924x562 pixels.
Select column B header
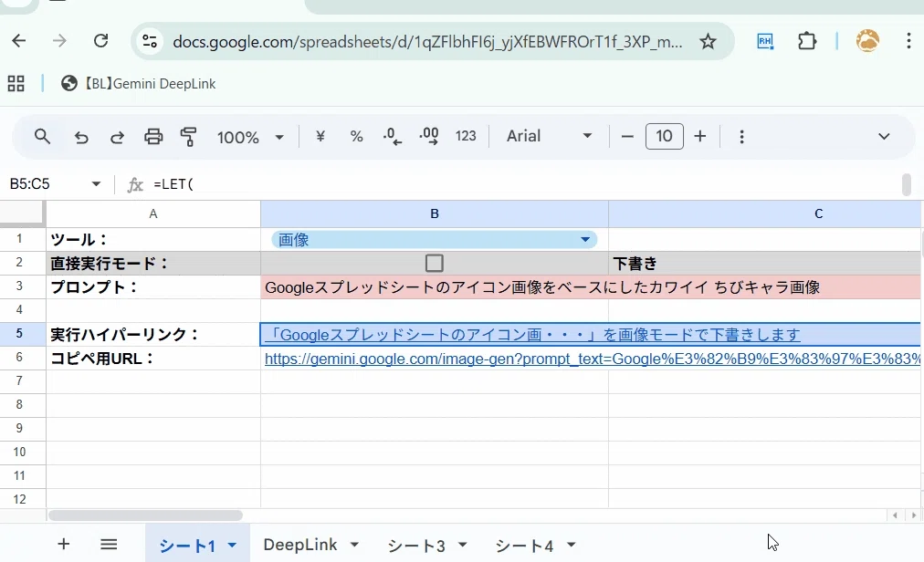pyautogui.click(x=435, y=213)
